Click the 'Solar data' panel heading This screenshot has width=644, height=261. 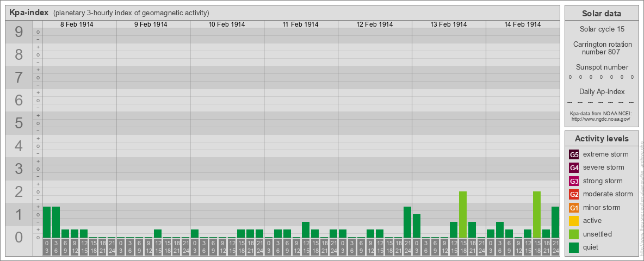coord(601,14)
